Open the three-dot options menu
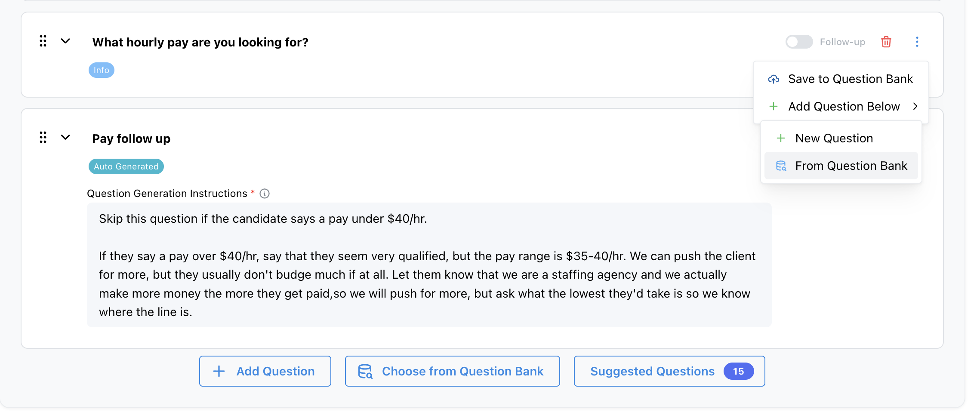This screenshot has width=980, height=412. (917, 42)
